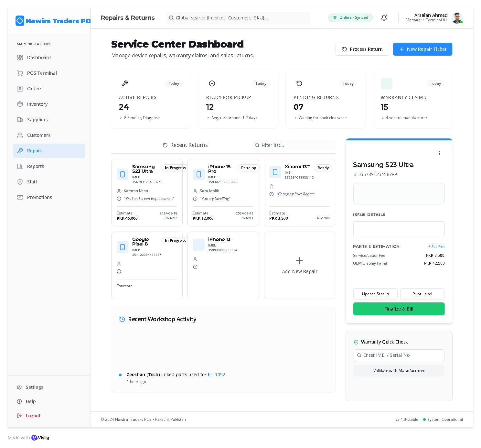The width and height of the screenshot is (481, 448).
Task: Open the three-dot menu on Samsung S23 Ultra panel
Action: pos(439,153)
